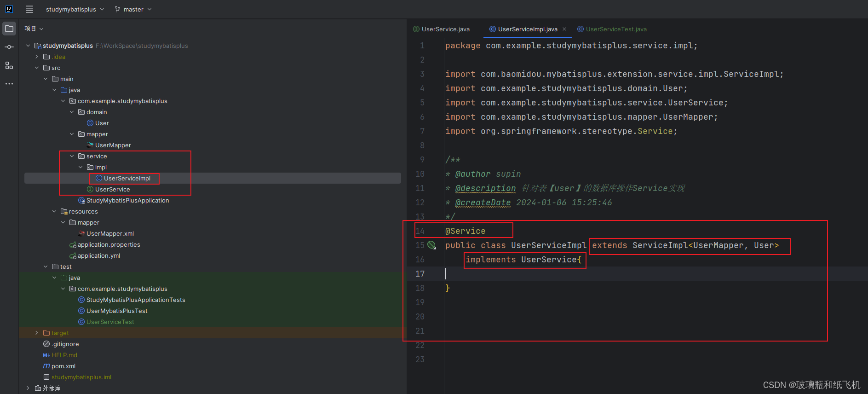Image resolution: width=868 pixels, height=394 pixels.
Task: Click the @createDate javadoc tag
Action: pos(483,203)
